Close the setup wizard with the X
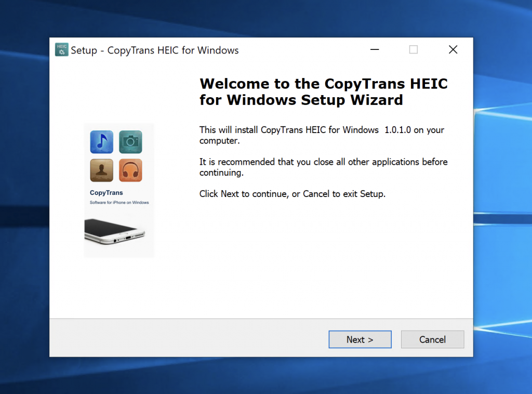The width and height of the screenshot is (532, 394). point(453,49)
